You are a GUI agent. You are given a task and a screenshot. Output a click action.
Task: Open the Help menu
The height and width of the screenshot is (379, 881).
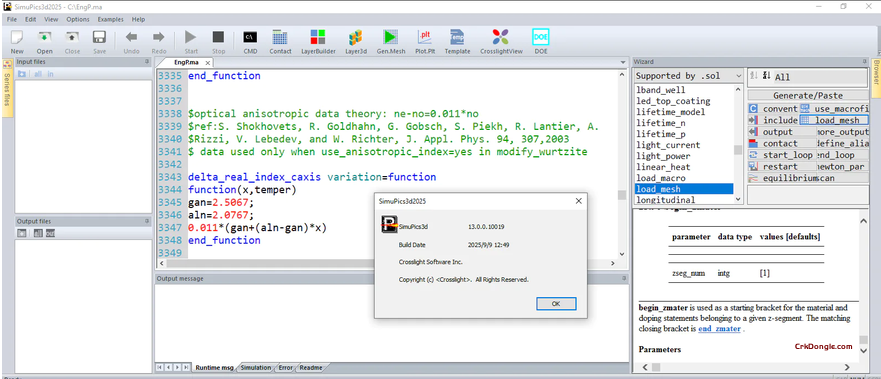pyautogui.click(x=138, y=19)
